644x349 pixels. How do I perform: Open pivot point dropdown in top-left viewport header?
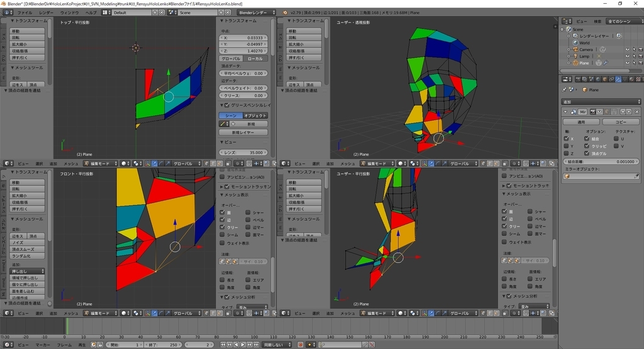pos(138,163)
